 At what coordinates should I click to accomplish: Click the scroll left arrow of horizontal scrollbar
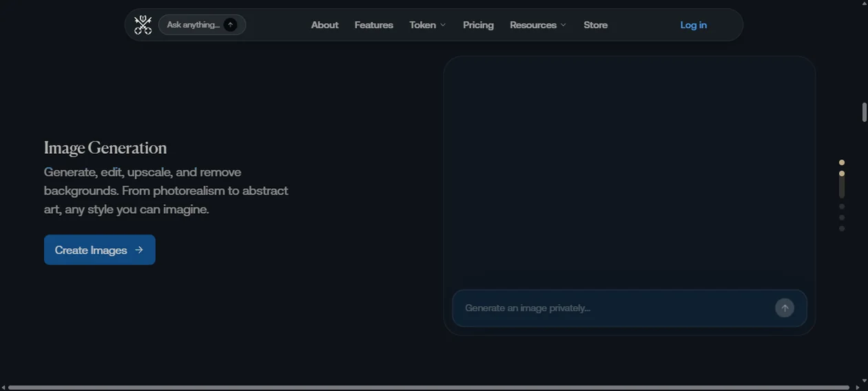[x=3, y=388]
